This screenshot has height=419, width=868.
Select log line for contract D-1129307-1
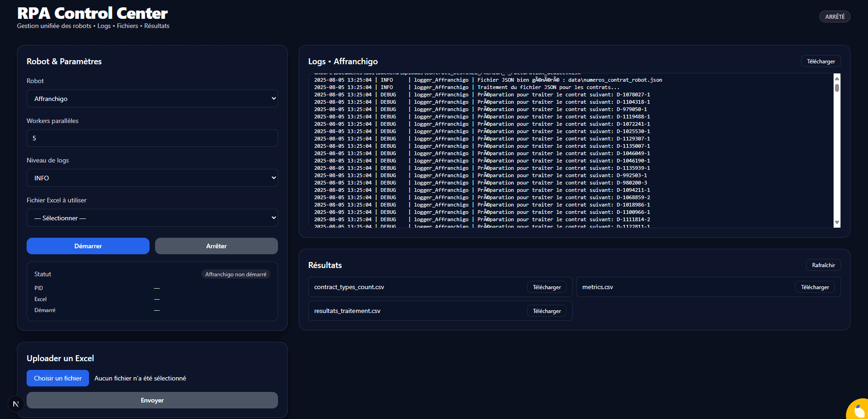click(x=482, y=139)
